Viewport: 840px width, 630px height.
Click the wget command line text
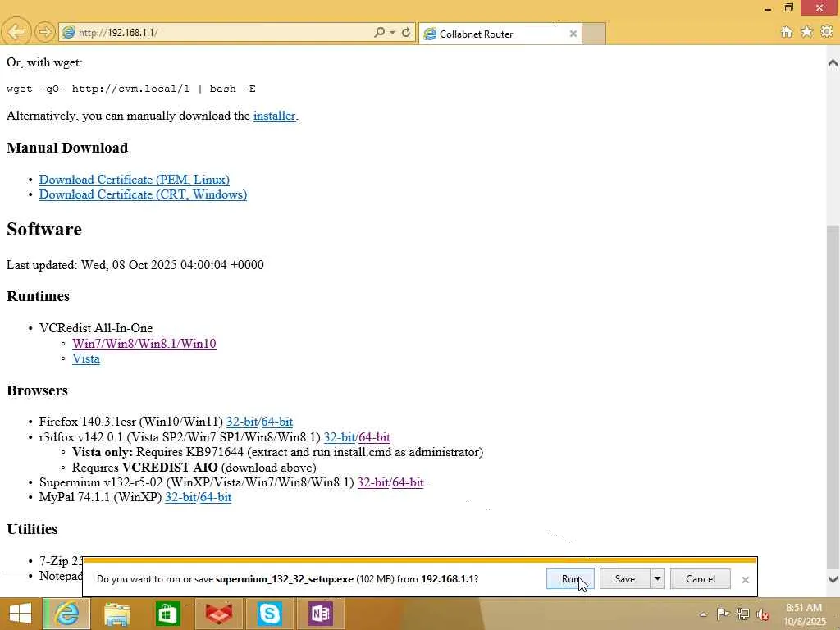click(x=130, y=89)
